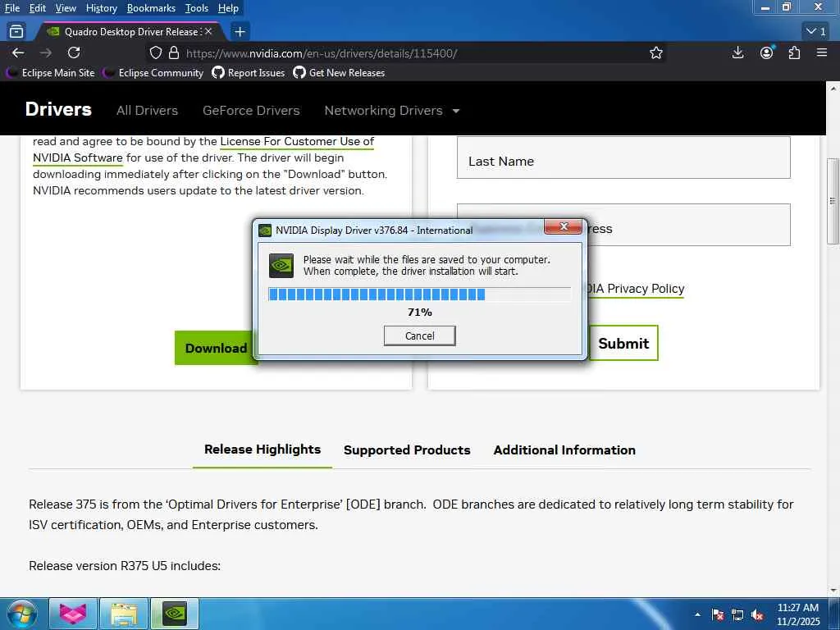Click the Drivers heading link

[58, 109]
